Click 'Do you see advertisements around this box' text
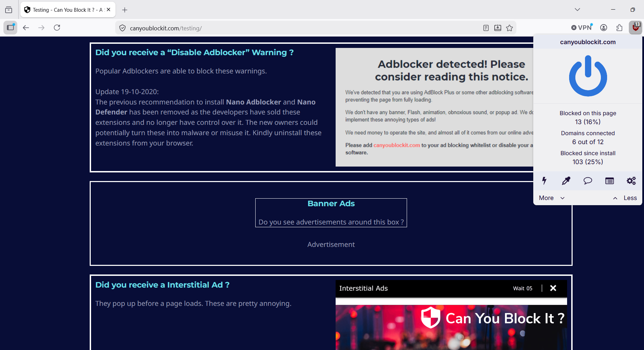 click(331, 222)
